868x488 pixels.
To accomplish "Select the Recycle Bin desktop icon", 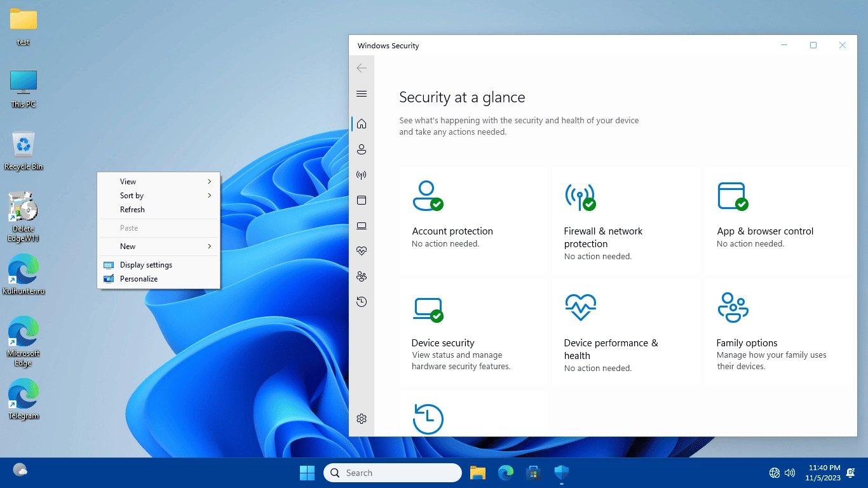I will point(24,151).
